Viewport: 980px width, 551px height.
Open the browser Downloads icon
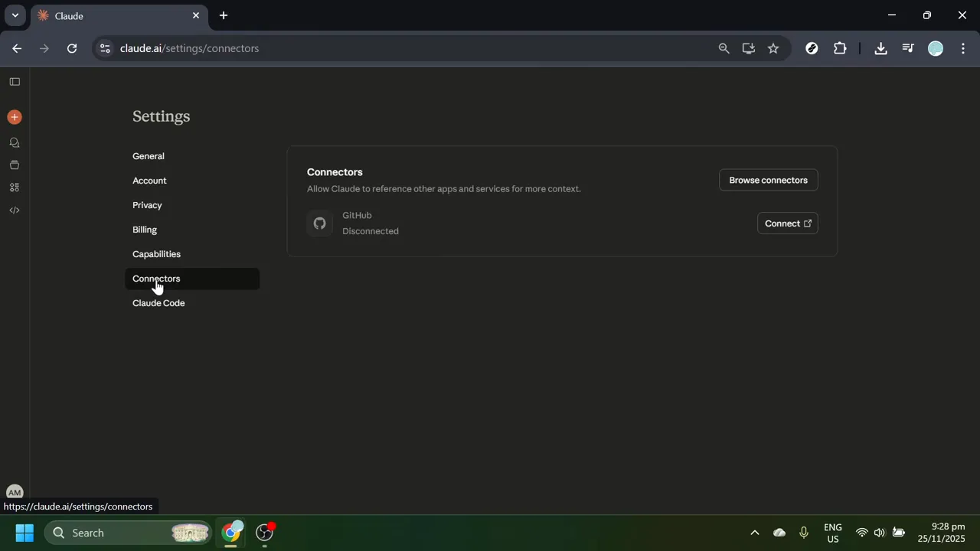pos(880,48)
